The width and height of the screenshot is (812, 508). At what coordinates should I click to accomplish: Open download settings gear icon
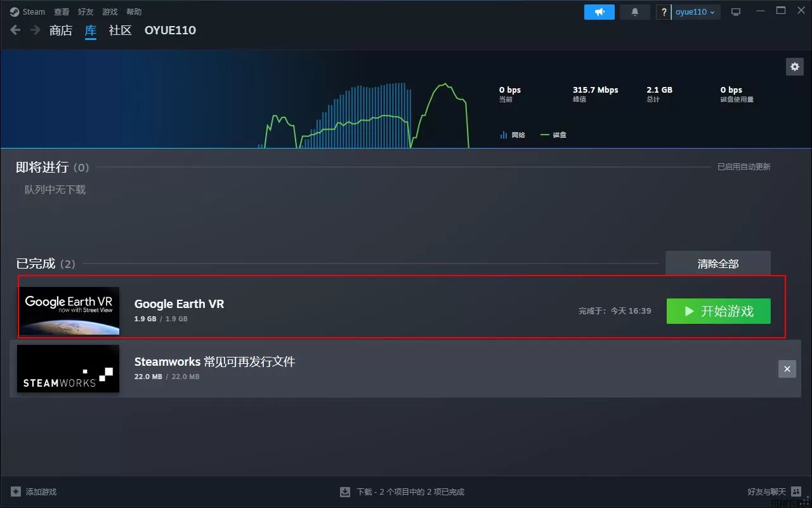(794, 67)
